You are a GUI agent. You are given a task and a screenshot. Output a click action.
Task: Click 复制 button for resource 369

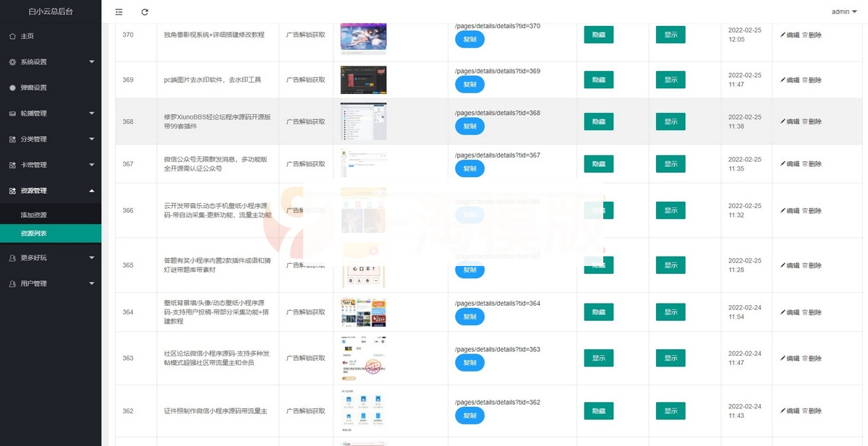pyautogui.click(x=469, y=85)
